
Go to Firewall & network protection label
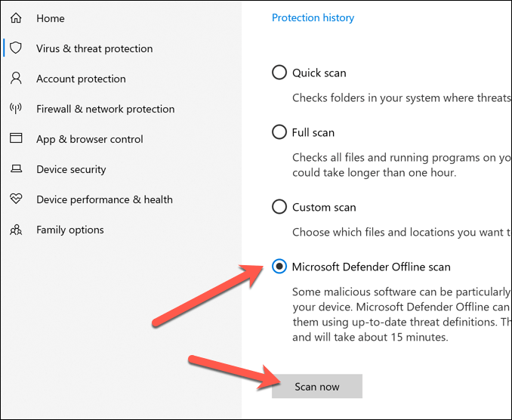105,109
